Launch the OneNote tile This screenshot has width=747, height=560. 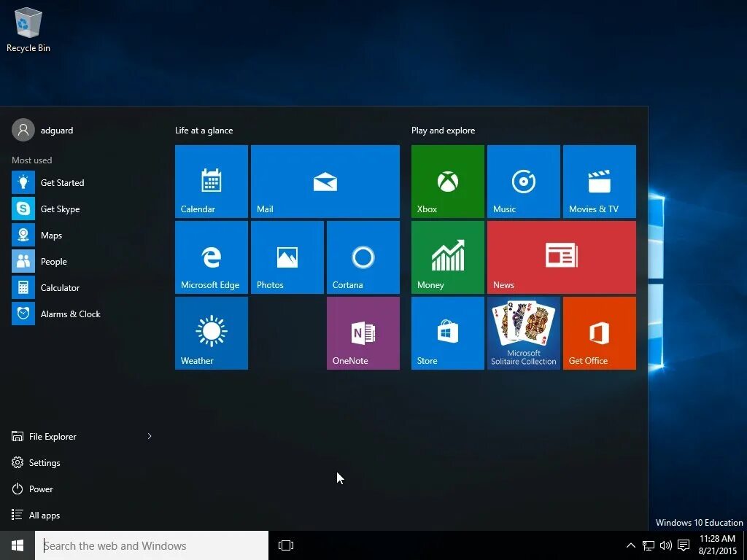point(363,332)
